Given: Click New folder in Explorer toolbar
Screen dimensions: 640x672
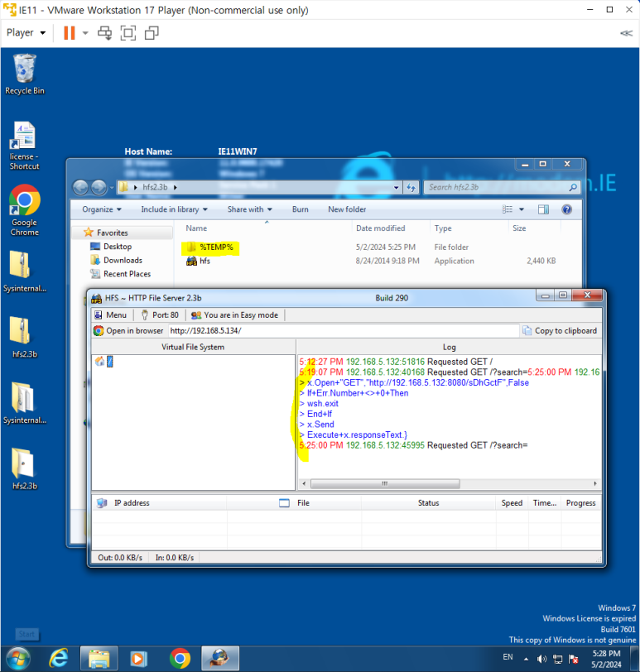Looking at the screenshot, I should 347,209.
